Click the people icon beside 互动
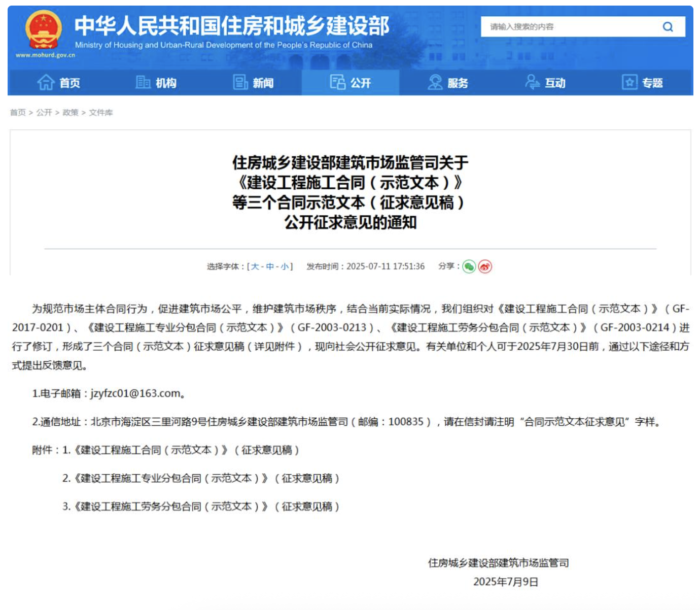700x610 pixels. 532,82
